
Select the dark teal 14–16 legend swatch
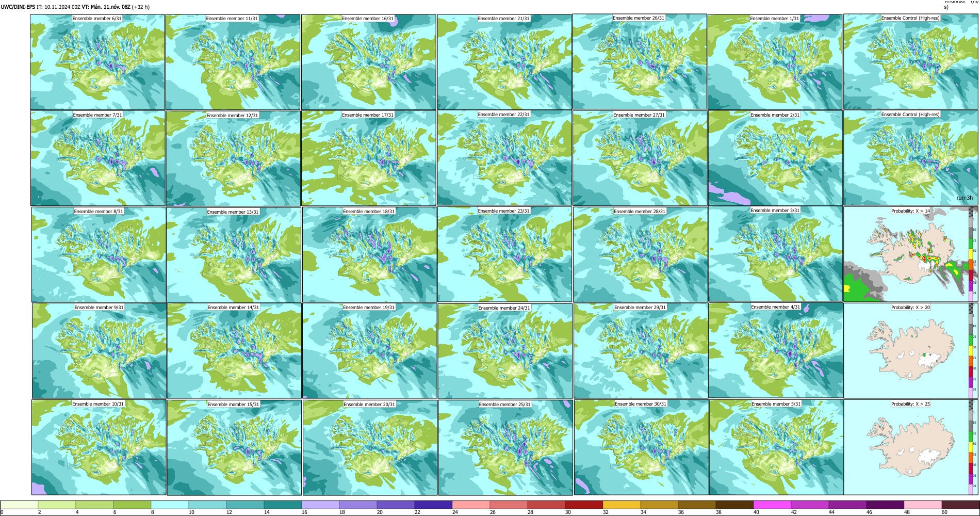tap(283, 505)
